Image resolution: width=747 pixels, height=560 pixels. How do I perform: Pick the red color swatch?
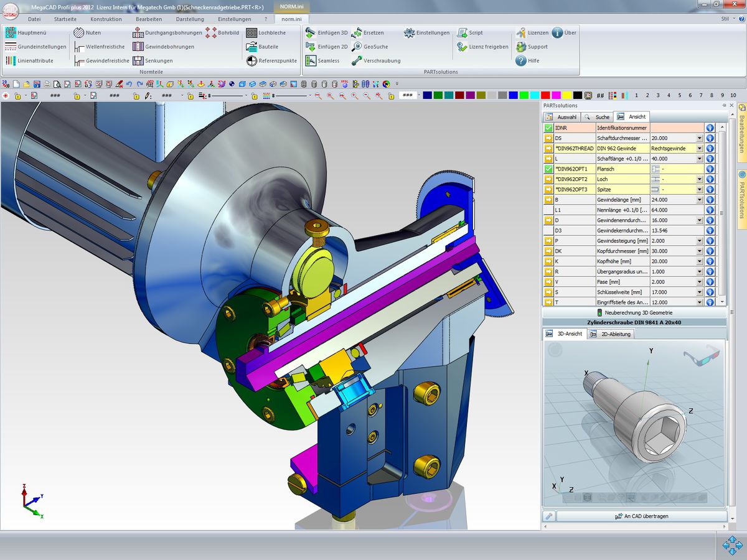545,95
